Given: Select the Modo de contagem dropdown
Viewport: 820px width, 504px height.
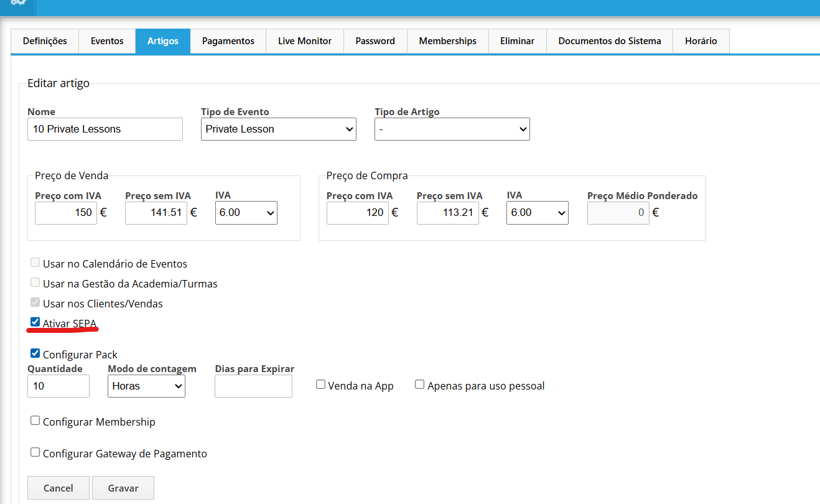Looking at the screenshot, I should coord(146,386).
